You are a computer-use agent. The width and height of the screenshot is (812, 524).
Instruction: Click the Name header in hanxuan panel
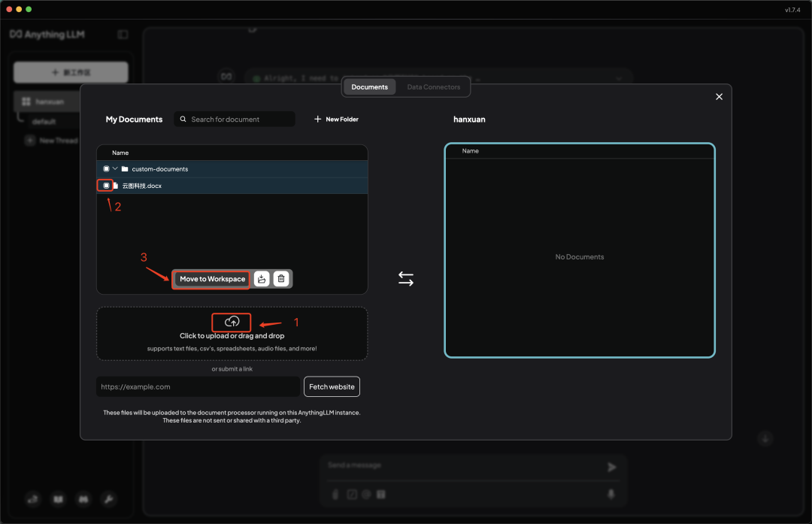pos(470,150)
